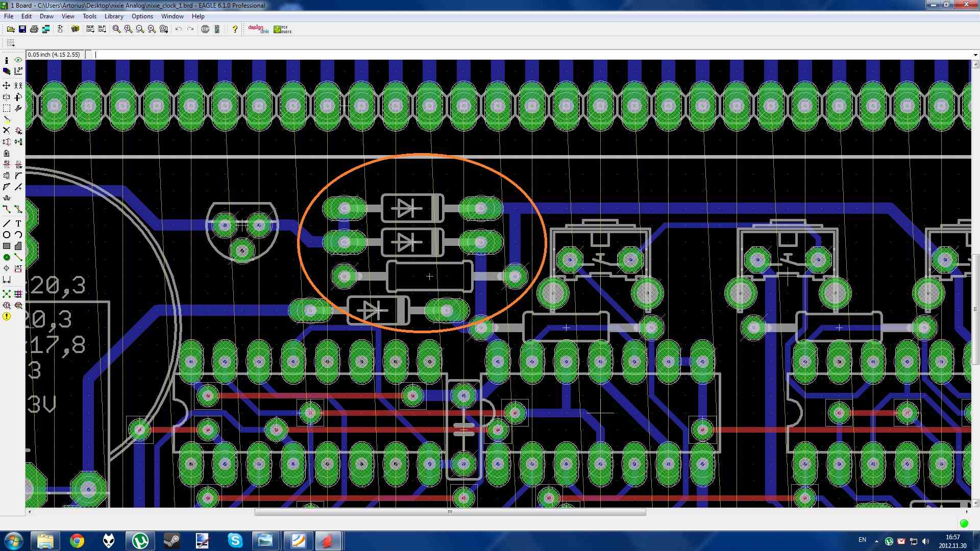Open the Errors tool (yellow exclamation)
The height and width of the screenshot is (551, 980).
(7, 316)
